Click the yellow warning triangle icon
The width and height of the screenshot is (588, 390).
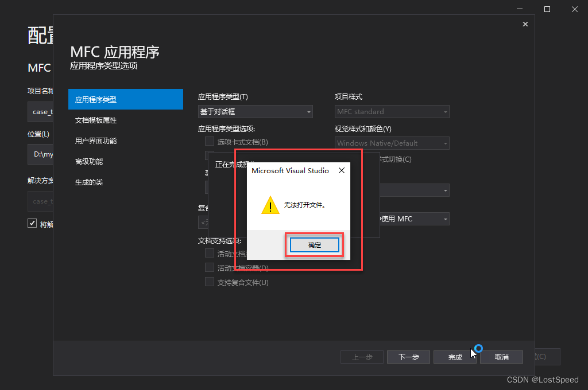pos(270,205)
